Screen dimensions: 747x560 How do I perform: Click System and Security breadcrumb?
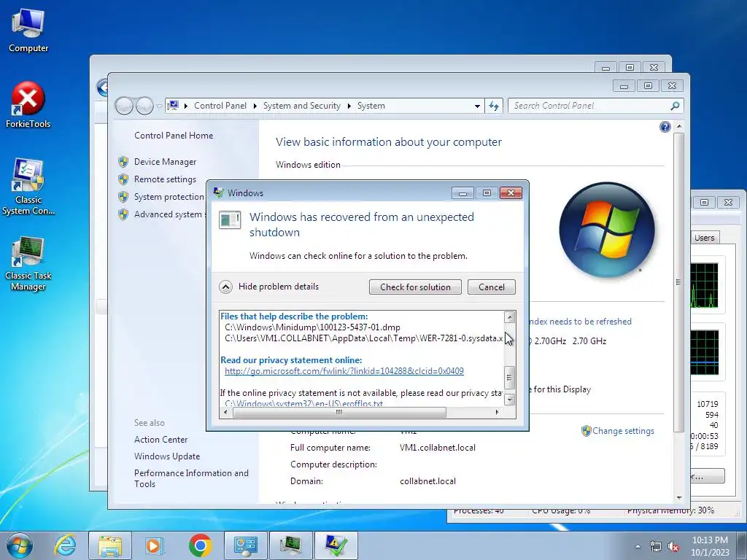coord(302,106)
